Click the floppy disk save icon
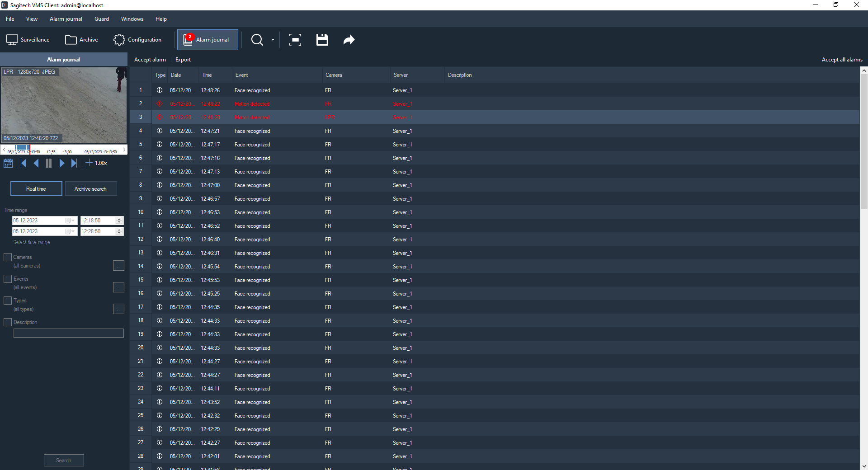This screenshot has height=470, width=868. (x=322, y=40)
